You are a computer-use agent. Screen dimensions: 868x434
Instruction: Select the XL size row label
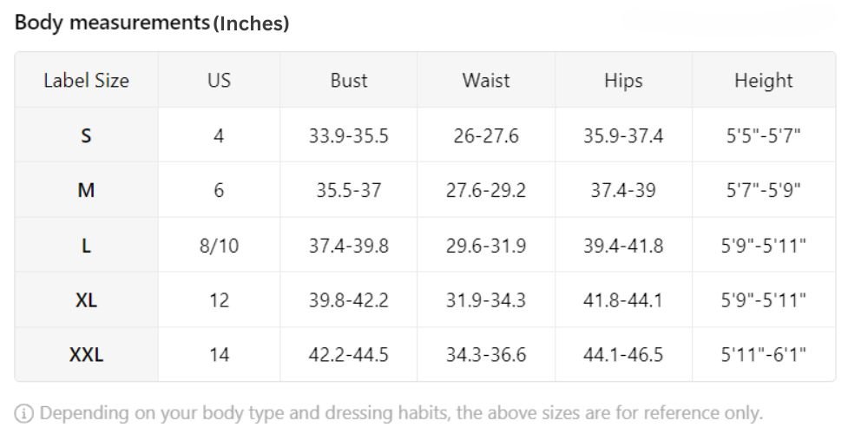click(86, 300)
